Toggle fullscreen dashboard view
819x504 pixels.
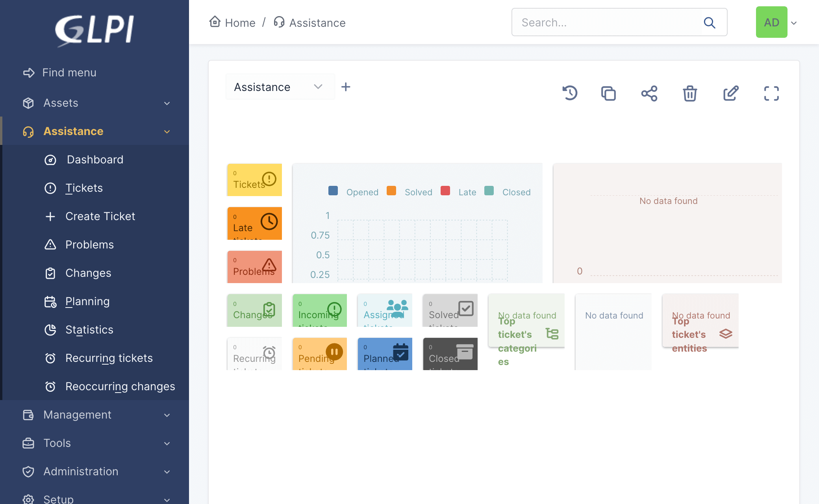(771, 93)
